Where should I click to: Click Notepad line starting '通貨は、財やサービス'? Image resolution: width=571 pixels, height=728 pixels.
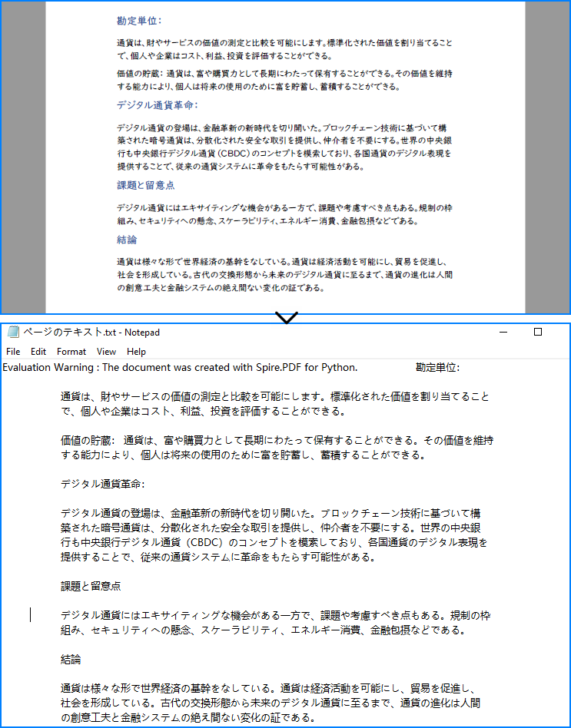pos(275,396)
